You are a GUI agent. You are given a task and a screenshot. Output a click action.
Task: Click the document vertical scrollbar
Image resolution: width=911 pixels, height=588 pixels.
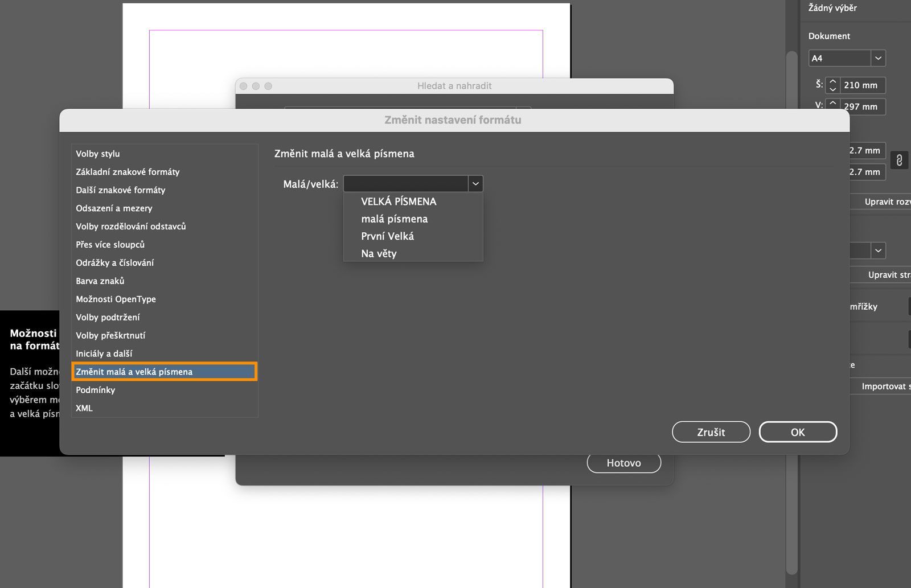(x=791, y=313)
